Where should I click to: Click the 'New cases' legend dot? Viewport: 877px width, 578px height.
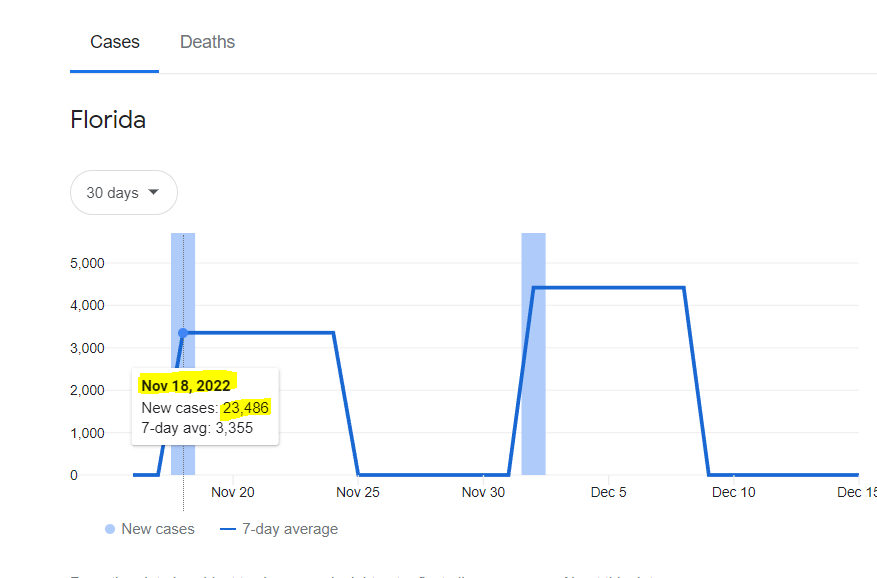(x=110, y=529)
